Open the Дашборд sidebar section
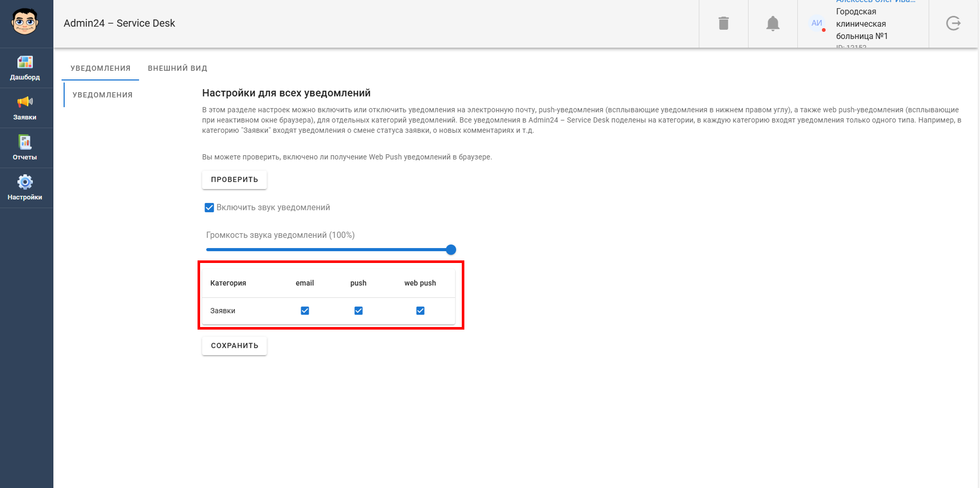This screenshot has height=488, width=980. click(x=25, y=68)
